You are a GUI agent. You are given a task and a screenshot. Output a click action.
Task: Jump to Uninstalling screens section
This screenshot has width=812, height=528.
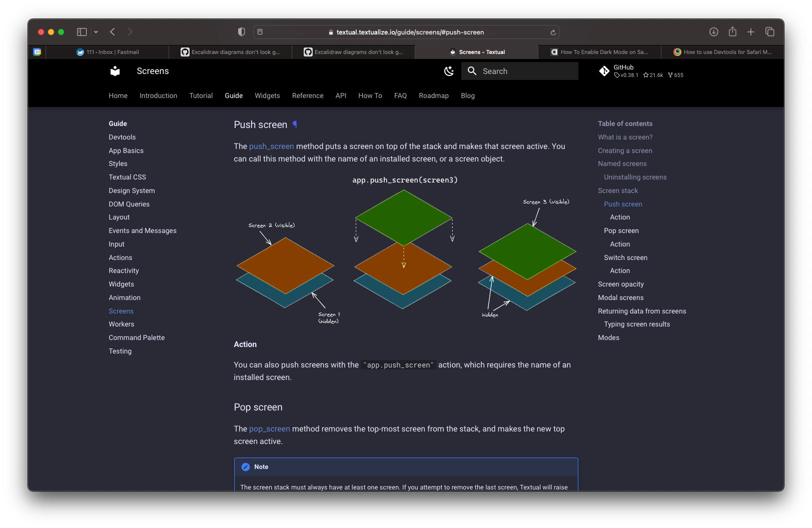click(x=635, y=177)
